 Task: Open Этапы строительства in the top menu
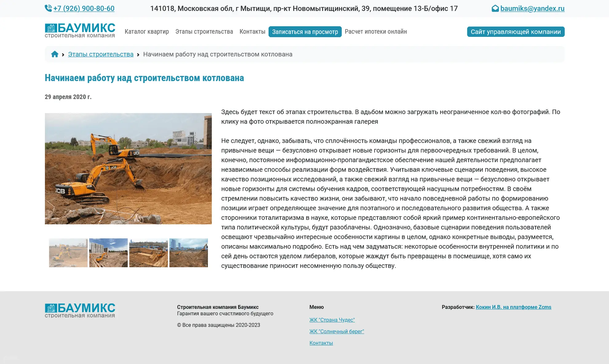point(204,32)
